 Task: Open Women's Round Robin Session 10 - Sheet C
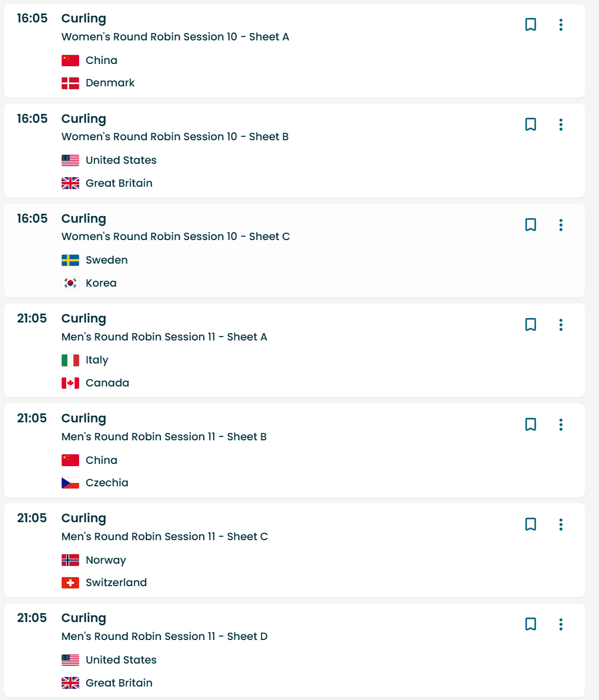click(176, 237)
